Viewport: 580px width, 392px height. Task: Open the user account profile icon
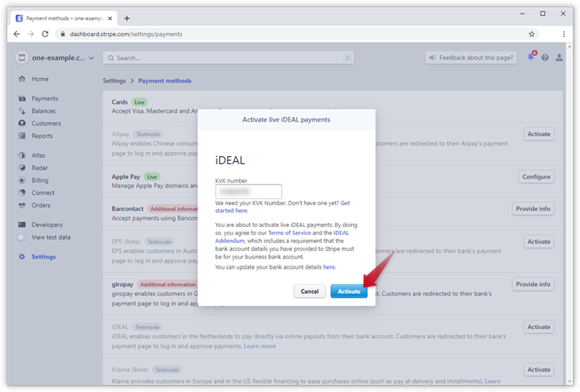tap(560, 58)
